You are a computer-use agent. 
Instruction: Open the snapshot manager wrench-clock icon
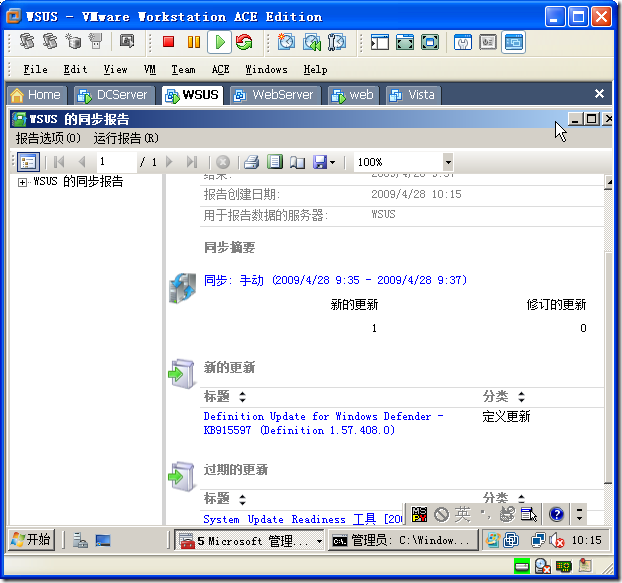337,42
